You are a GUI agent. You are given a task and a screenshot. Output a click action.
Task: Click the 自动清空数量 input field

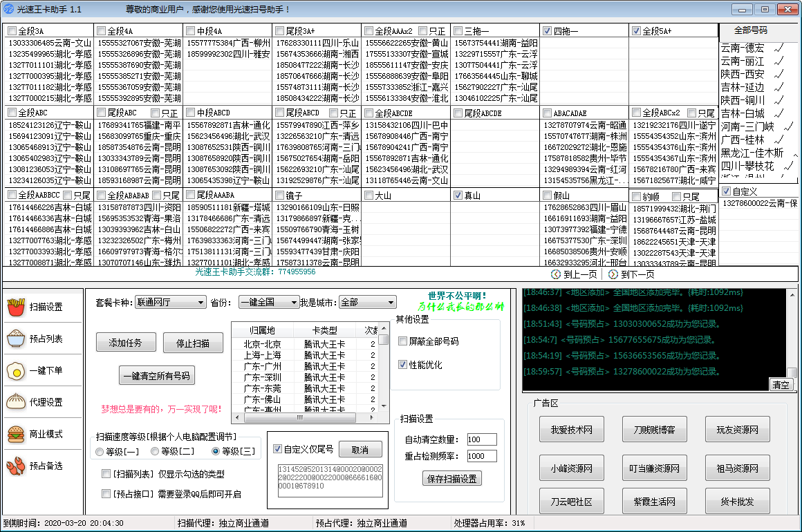point(481,439)
